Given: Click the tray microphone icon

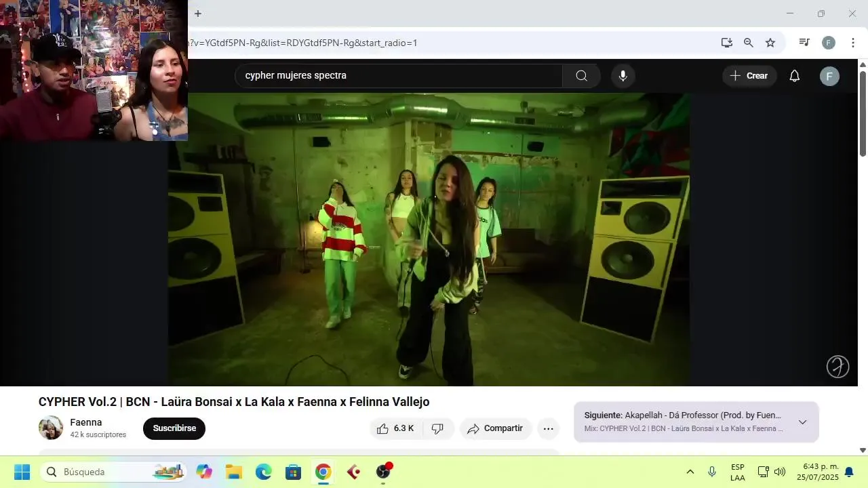Looking at the screenshot, I should coord(712,472).
